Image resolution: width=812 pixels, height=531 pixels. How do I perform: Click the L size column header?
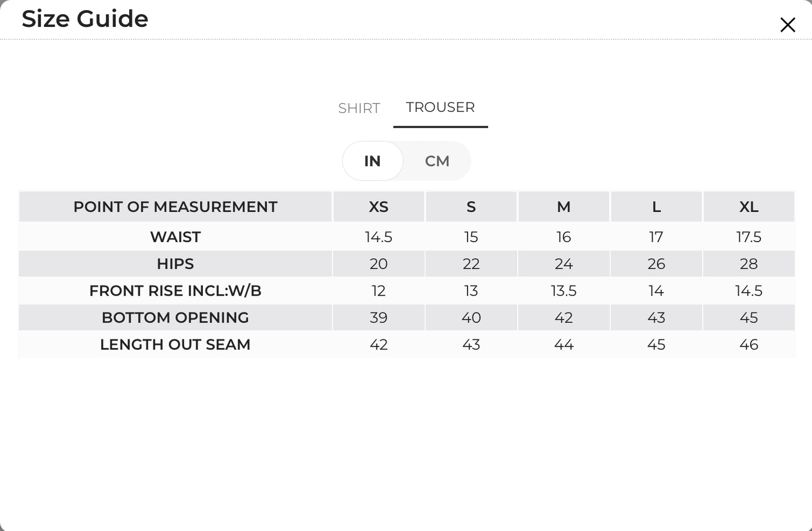656,207
